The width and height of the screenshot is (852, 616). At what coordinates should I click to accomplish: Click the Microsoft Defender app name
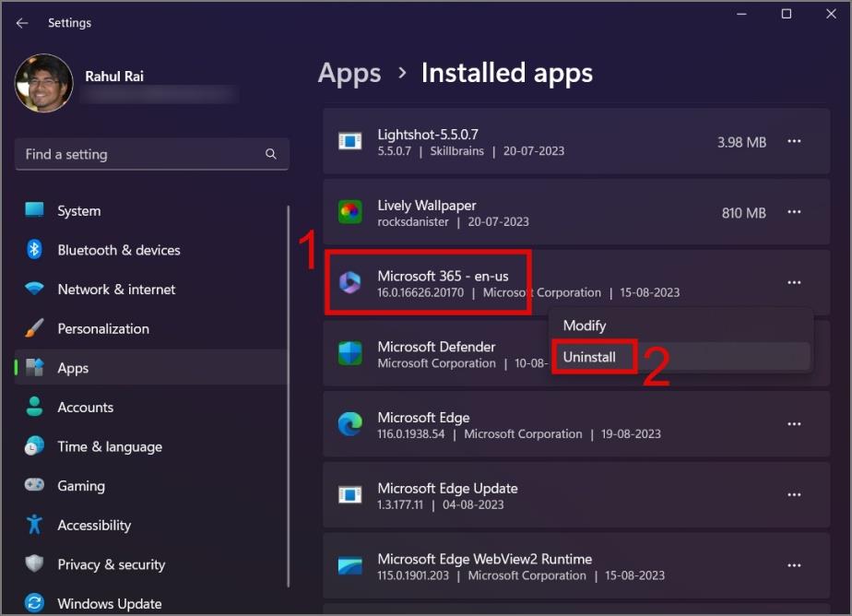(436, 347)
